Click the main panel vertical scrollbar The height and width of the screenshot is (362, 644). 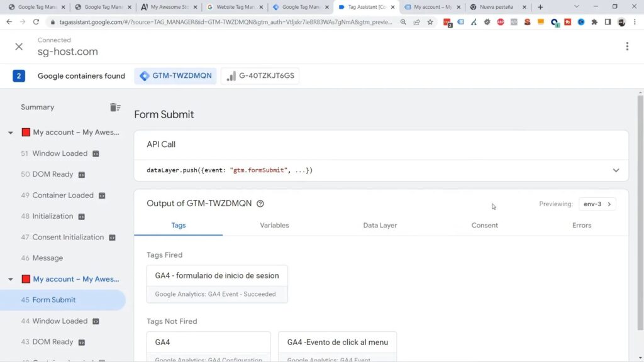tap(640, 212)
